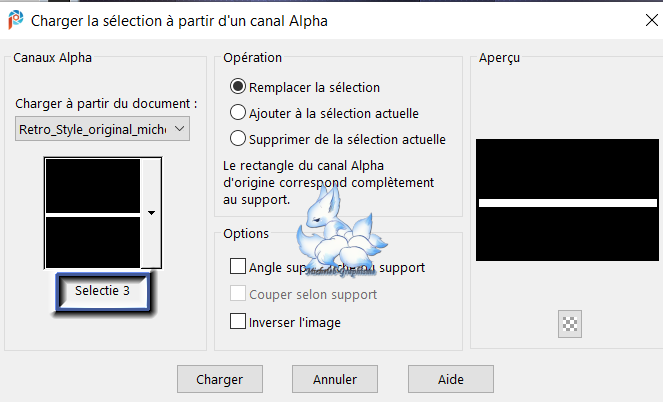Click the dialog title bar text
Screen dimensions: 663x402
(179, 20)
